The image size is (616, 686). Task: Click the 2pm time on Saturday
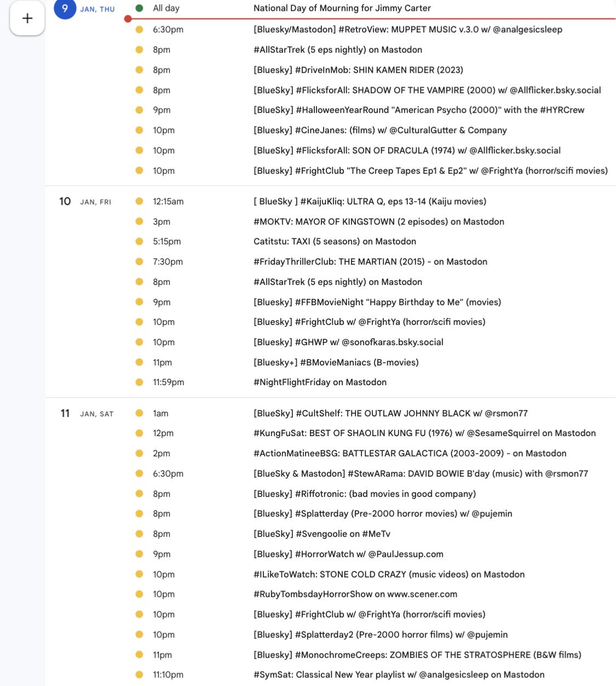coord(162,454)
